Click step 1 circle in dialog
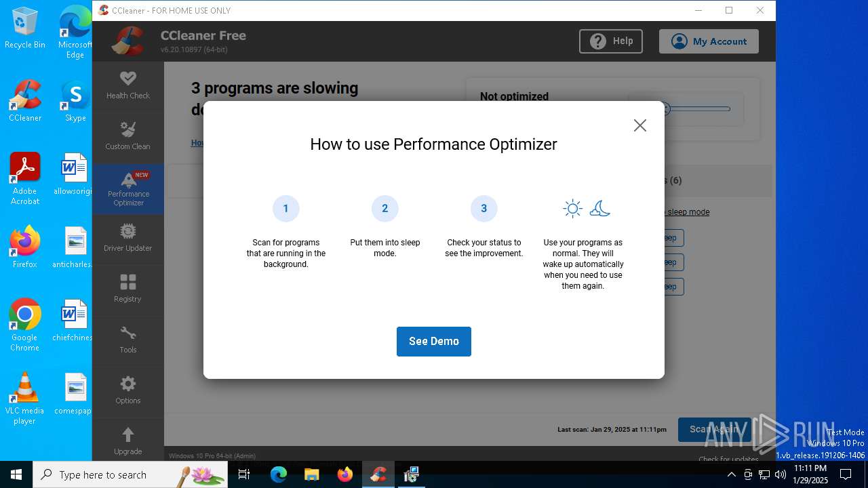Screen dimensions: 868x488 (285, 209)
